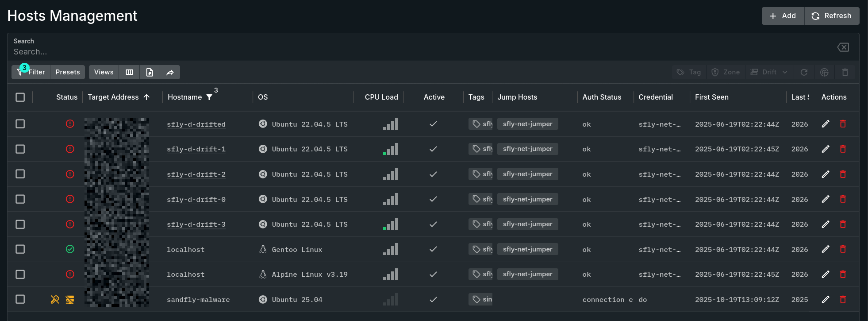Edit the sfly-d-drift-2 host with pencil icon

coord(826,174)
